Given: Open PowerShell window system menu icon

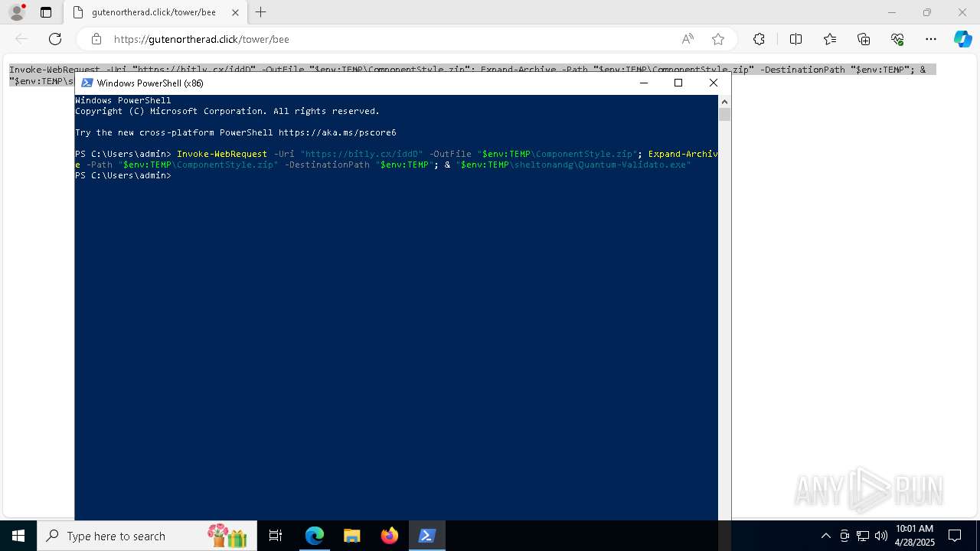Looking at the screenshot, I should coord(87,83).
